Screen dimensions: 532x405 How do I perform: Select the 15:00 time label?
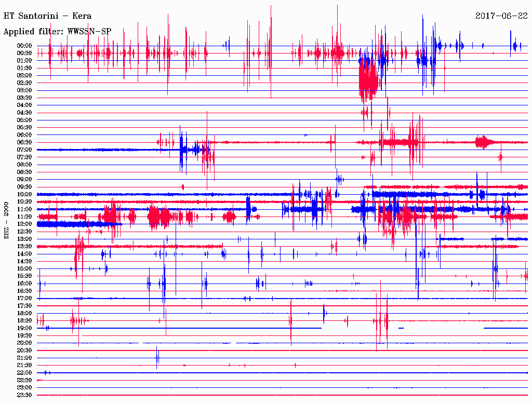pos(24,269)
